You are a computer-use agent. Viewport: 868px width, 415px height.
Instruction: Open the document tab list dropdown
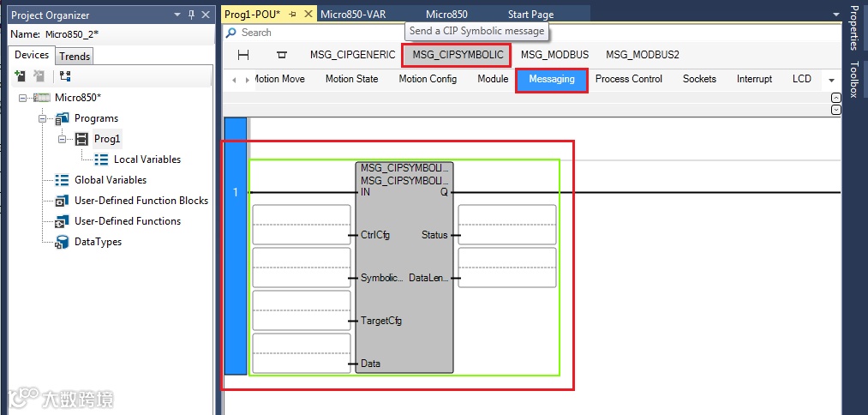click(835, 15)
